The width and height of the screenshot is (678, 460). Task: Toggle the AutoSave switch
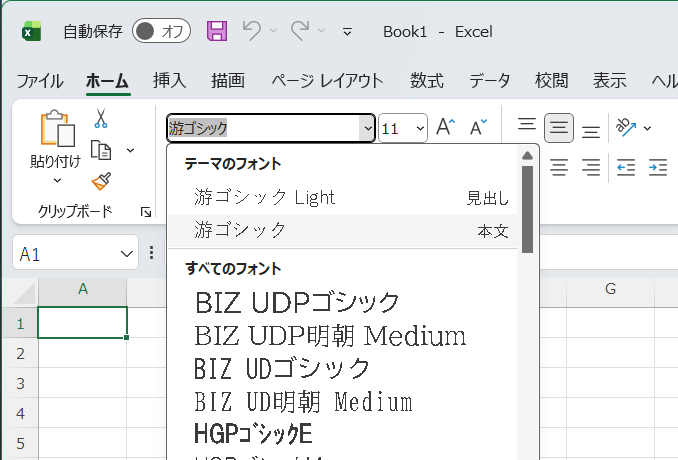161,31
